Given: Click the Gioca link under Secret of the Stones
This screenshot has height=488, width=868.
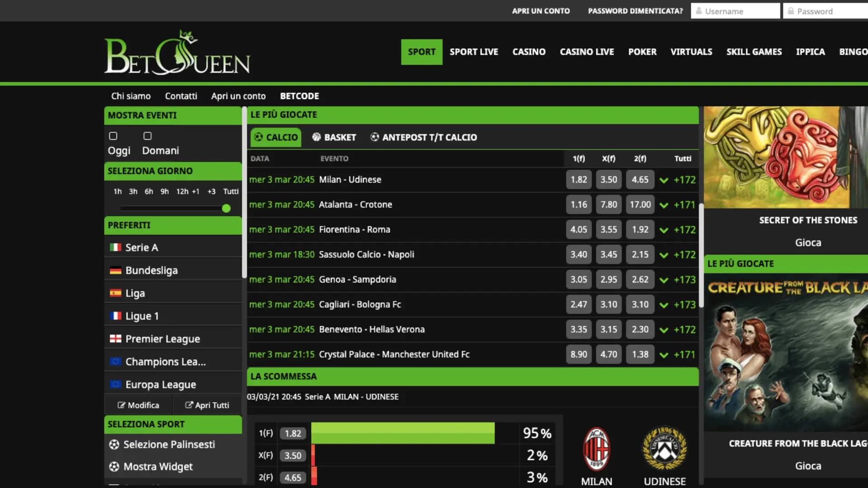Looking at the screenshot, I should pos(808,243).
